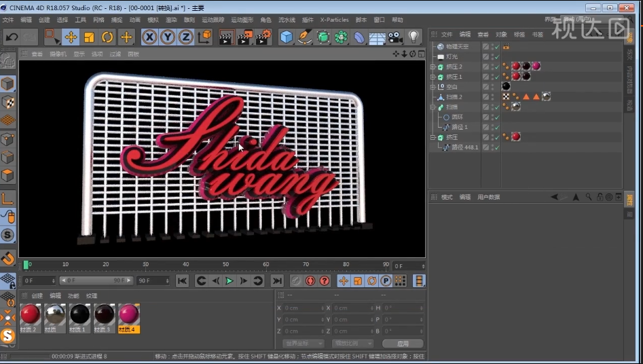Open the Floor environment objects icon
The height and width of the screenshot is (364, 643).
[378, 38]
